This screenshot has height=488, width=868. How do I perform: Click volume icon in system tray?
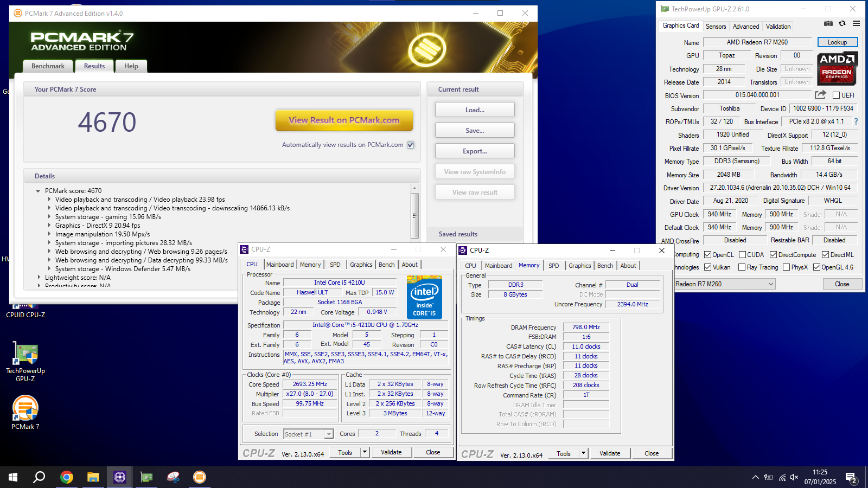tap(794, 477)
